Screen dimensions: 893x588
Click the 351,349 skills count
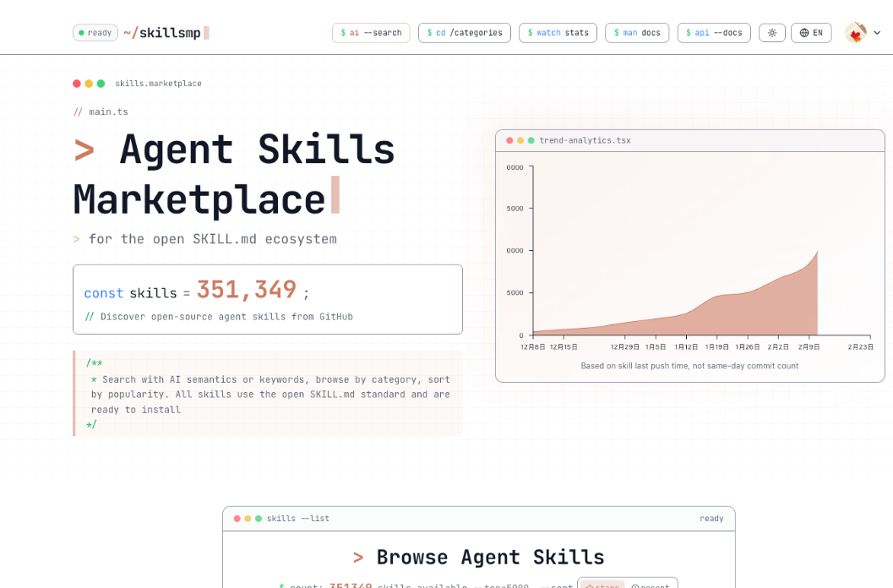point(247,290)
